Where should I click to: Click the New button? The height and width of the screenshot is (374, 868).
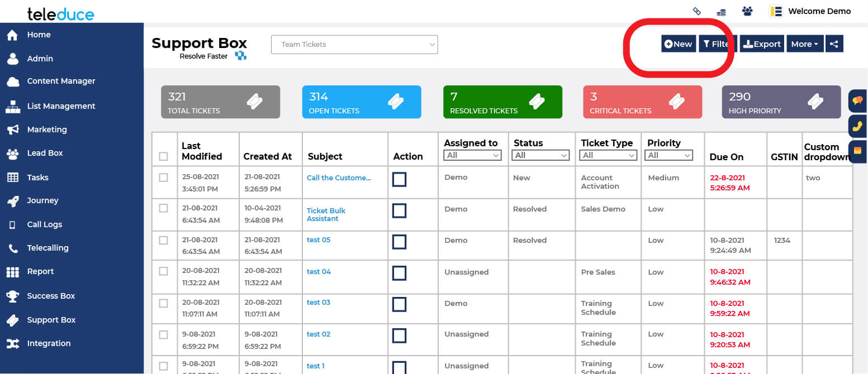(678, 44)
